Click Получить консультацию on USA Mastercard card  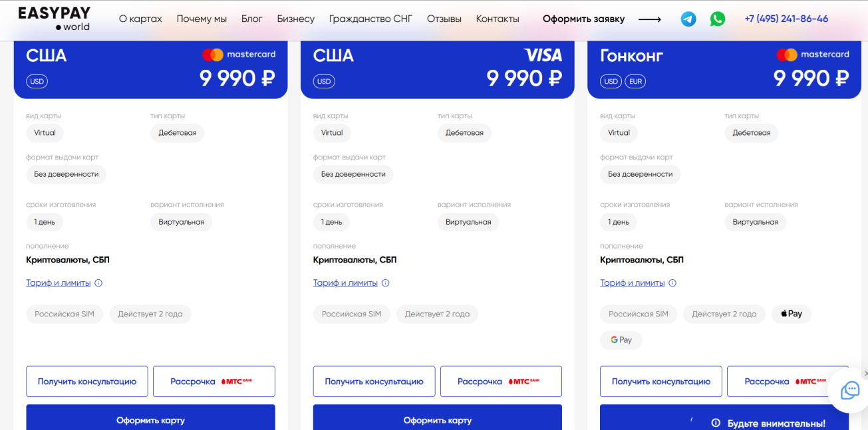pos(87,381)
